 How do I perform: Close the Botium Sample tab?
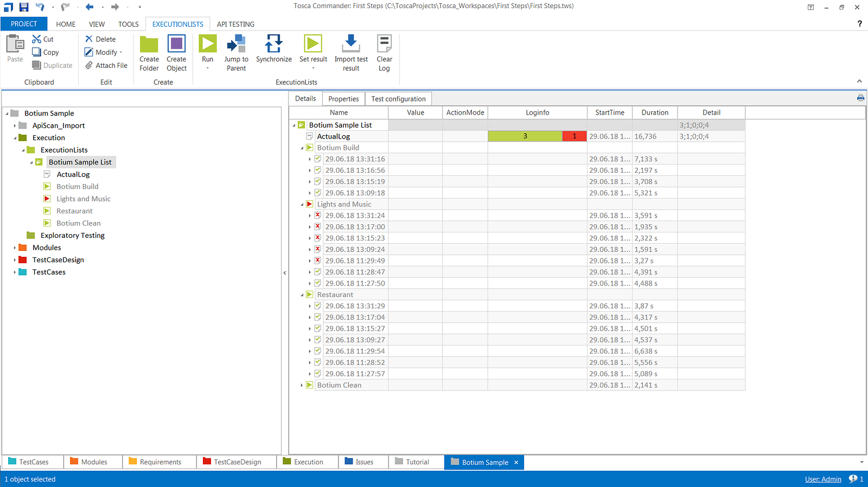coord(516,463)
